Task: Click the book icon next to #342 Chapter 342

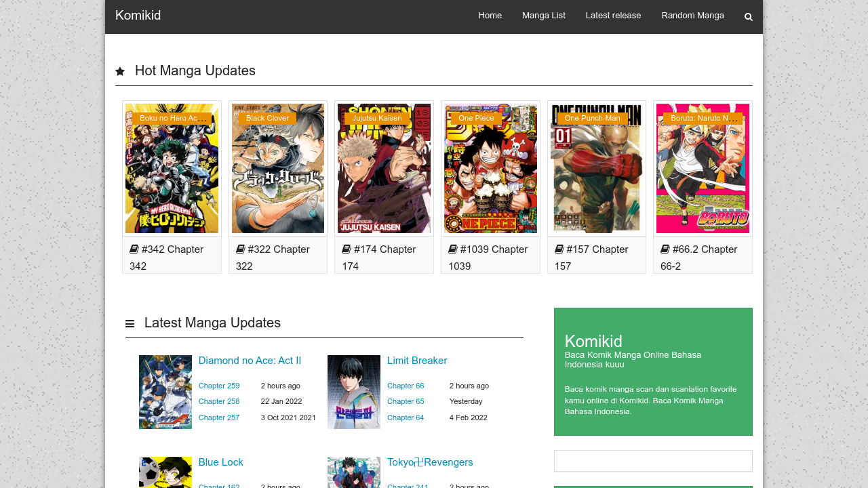Action: click(x=134, y=249)
